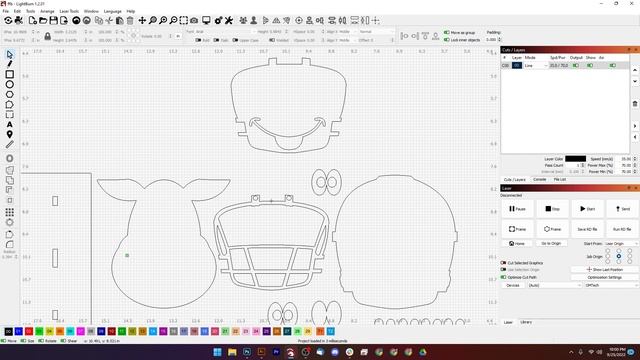Open the Preview monitor icon
Image resolution: width=640 pixels, height=360 pixels.
pos(206,20)
